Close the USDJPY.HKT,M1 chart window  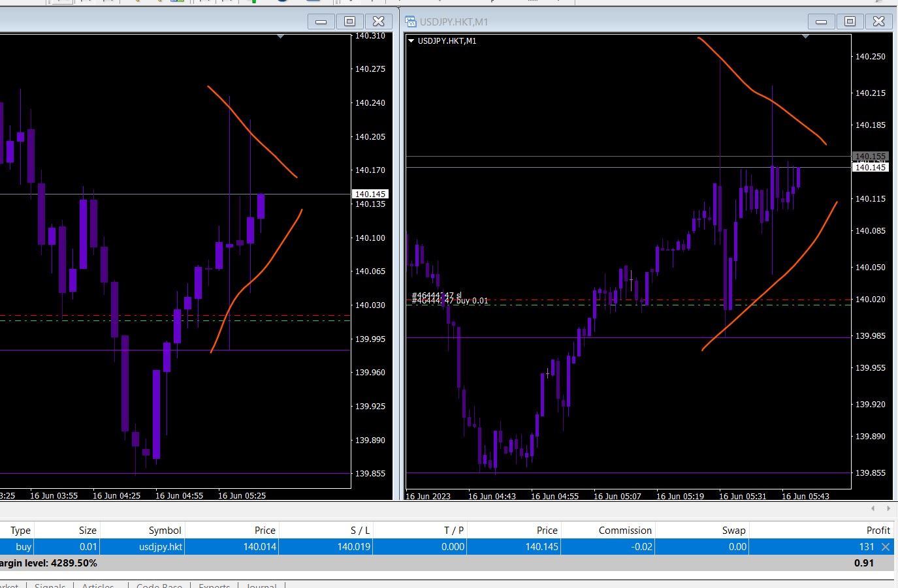coord(879,22)
